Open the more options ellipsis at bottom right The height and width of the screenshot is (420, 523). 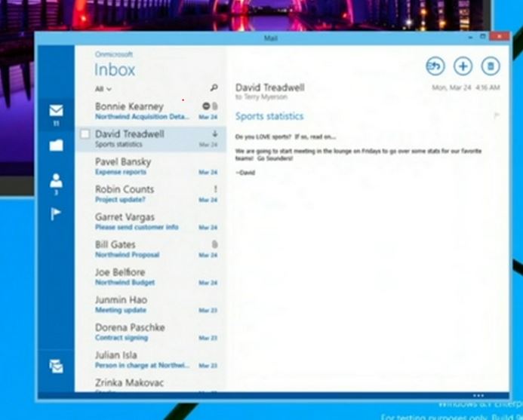point(477,395)
